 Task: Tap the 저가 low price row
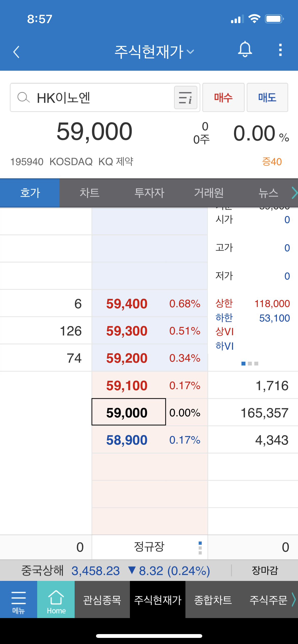click(x=253, y=276)
